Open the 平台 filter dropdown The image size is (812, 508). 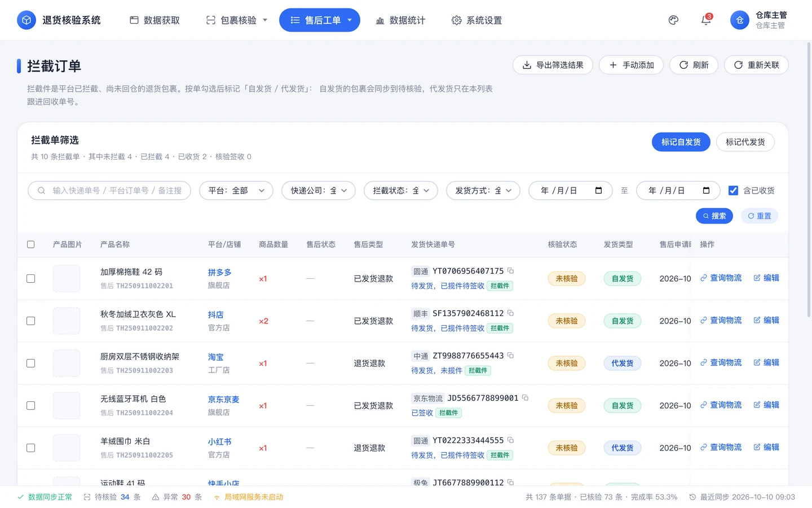coord(236,191)
